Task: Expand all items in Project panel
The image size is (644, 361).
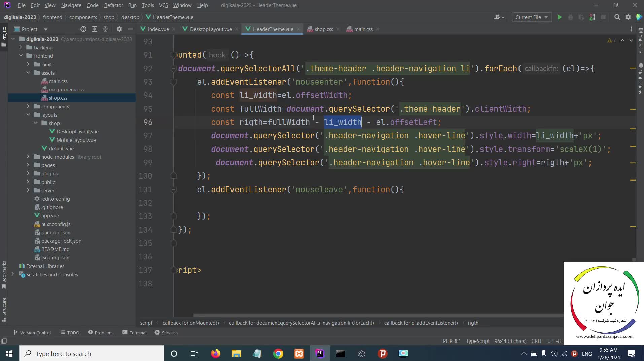Action: (x=95, y=29)
